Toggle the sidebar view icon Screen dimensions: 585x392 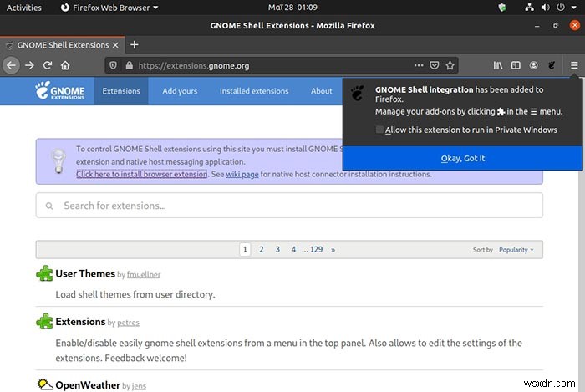coord(516,65)
